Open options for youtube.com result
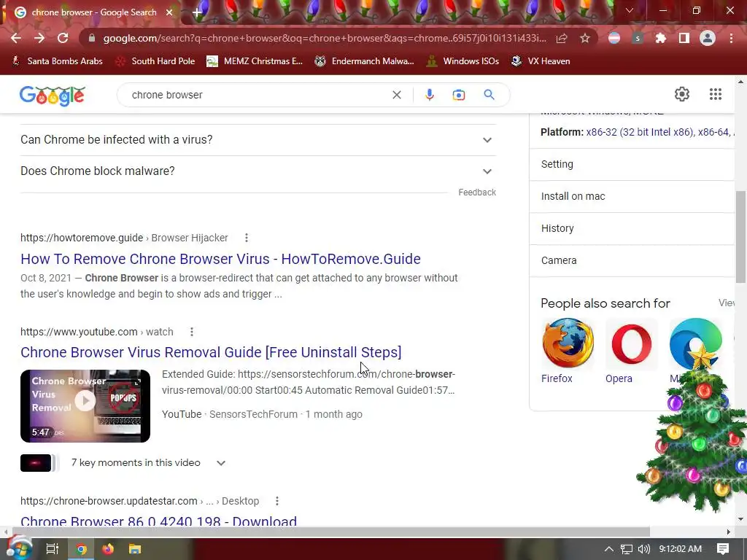 192,332
